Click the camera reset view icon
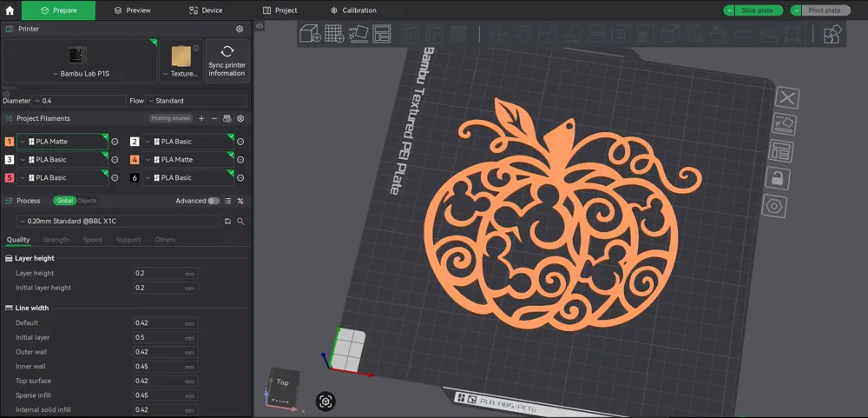Screen dimensions: 868x418 [x=326, y=401]
